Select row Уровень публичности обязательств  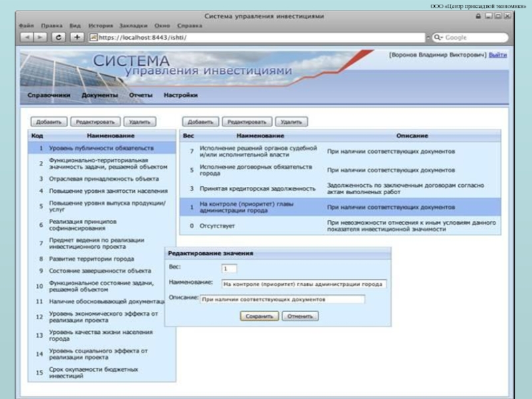point(102,148)
